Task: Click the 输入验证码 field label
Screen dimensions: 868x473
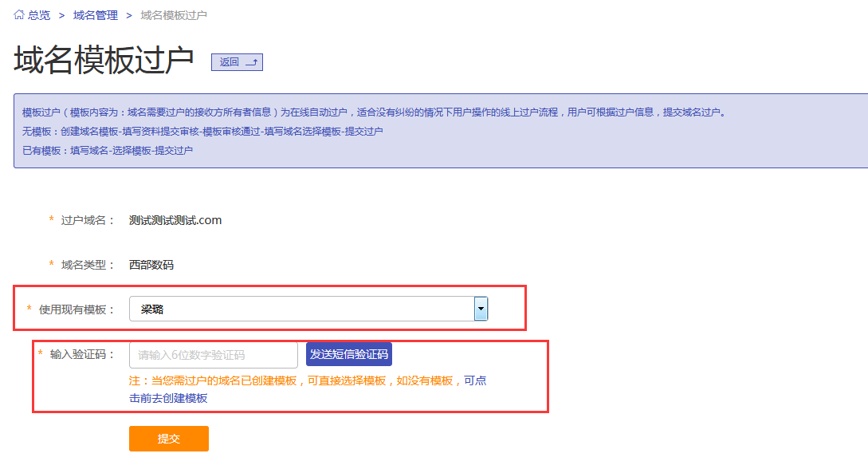Action: 83,354
